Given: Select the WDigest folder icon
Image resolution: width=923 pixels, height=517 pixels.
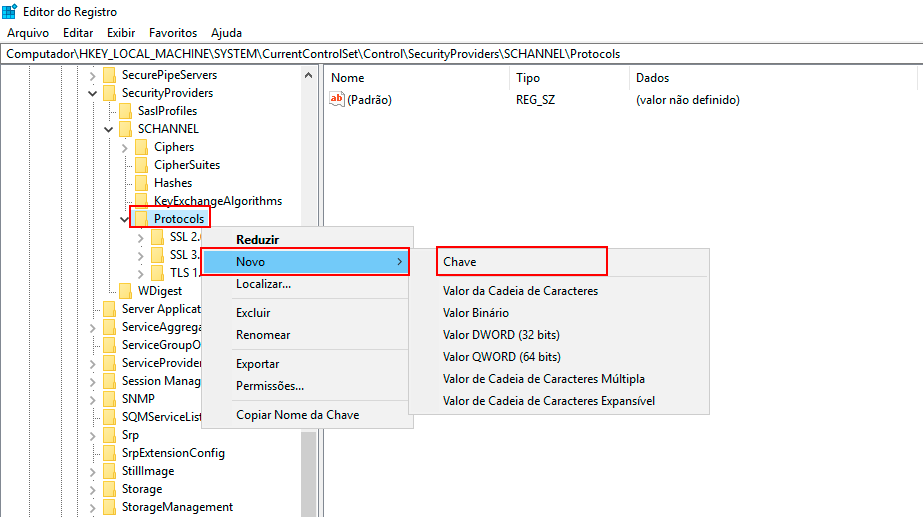Looking at the screenshot, I should pos(125,291).
